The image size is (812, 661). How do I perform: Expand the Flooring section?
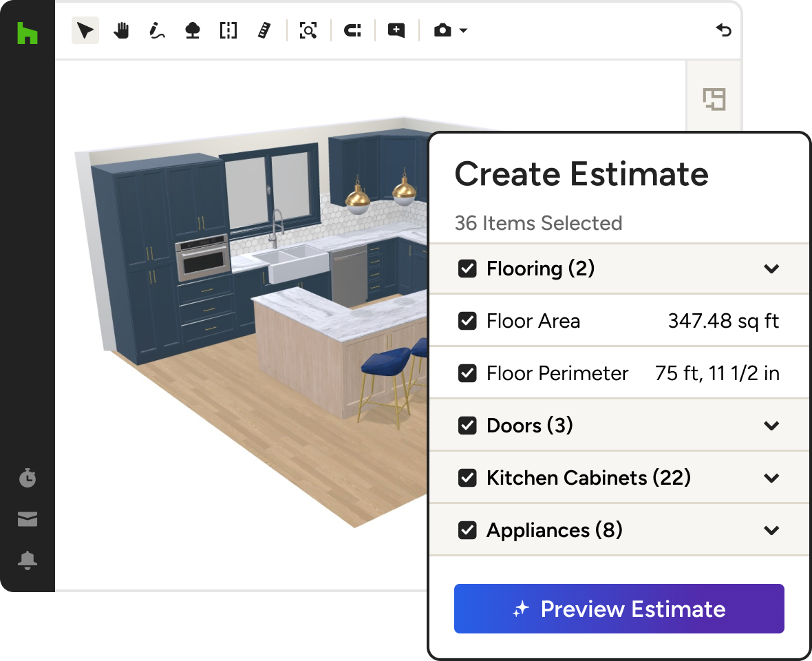point(771,269)
